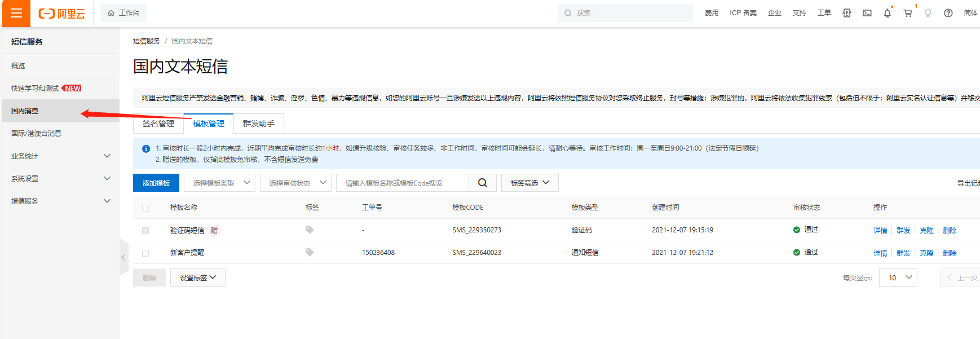Tick checkbox for 验证码短信 row
This screenshot has width=980, height=339.
pyautogui.click(x=145, y=231)
